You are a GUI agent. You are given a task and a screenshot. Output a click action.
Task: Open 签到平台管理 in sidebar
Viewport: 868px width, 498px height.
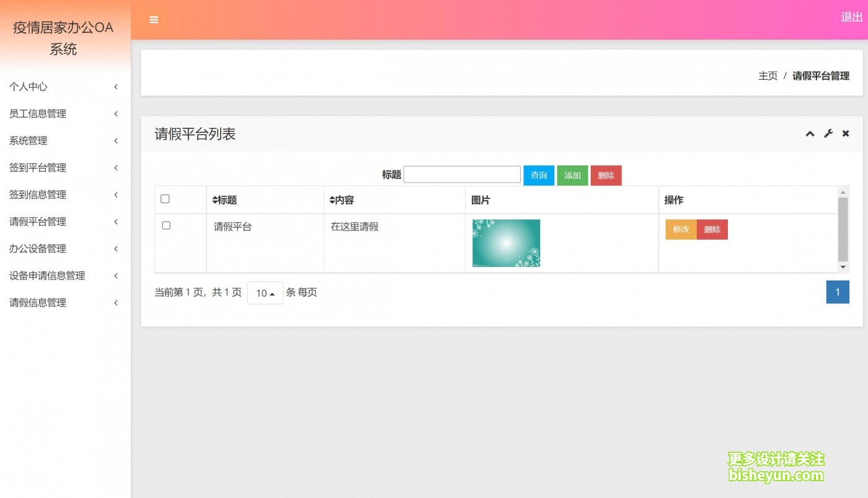point(62,168)
